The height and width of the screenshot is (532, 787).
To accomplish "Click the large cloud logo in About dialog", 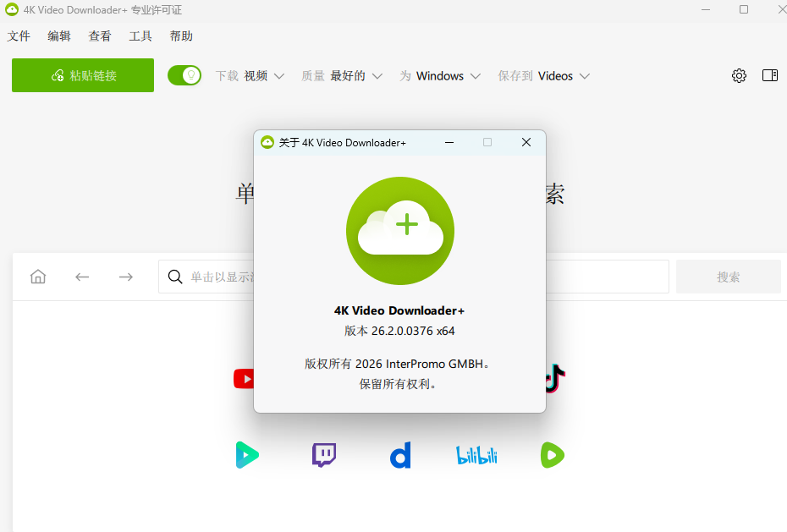I will point(400,231).
